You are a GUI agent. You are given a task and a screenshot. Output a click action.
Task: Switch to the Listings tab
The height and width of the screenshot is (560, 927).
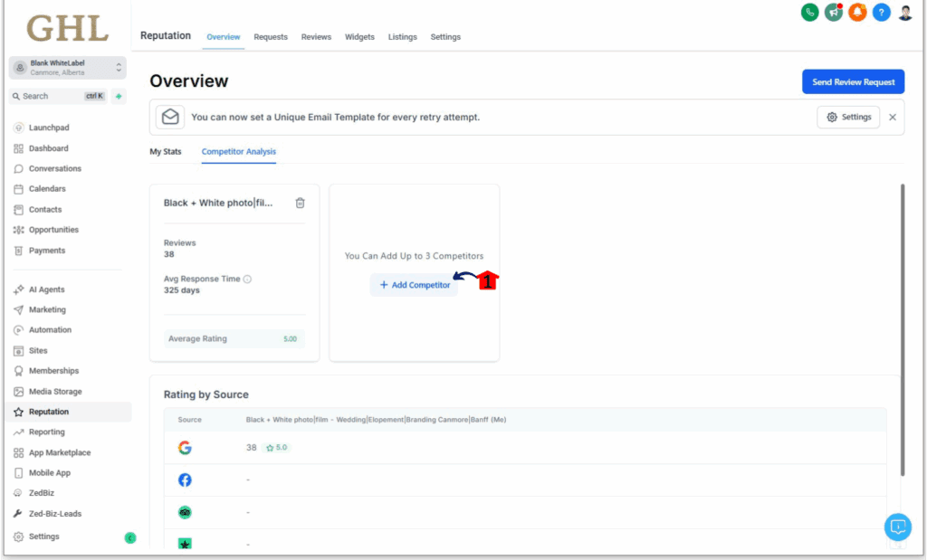point(403,36)
